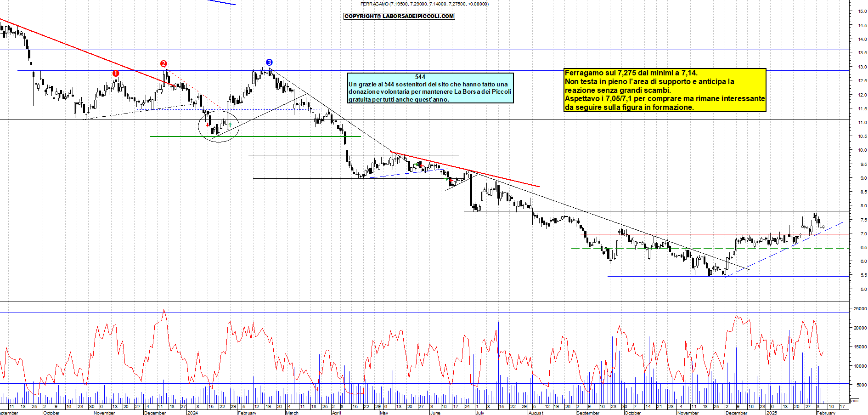This screenshot has height=415, width=868.
Task: Click the 14.0 price axis label
Action: (862, 40)
